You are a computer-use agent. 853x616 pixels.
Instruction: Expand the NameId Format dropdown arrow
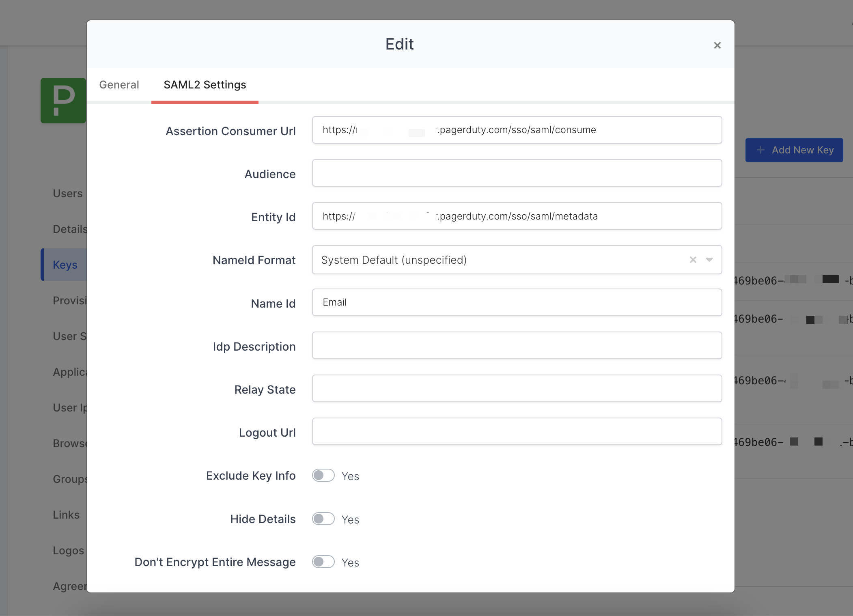coord(709,260)
